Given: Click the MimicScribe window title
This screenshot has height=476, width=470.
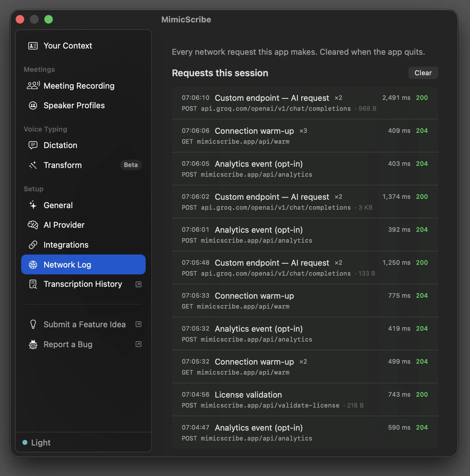Looking at the screenshot, I should pyautogui.click(x=186, y=20).
